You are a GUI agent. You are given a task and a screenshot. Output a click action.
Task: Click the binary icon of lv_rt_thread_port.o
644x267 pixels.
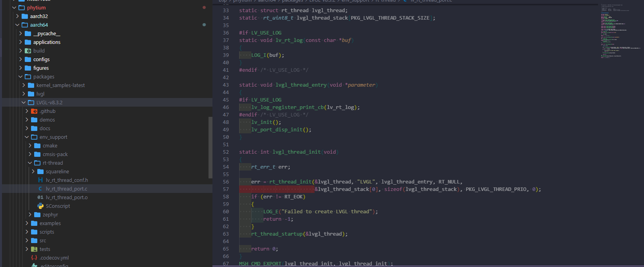pyautogui.click(x=40, y=198)
